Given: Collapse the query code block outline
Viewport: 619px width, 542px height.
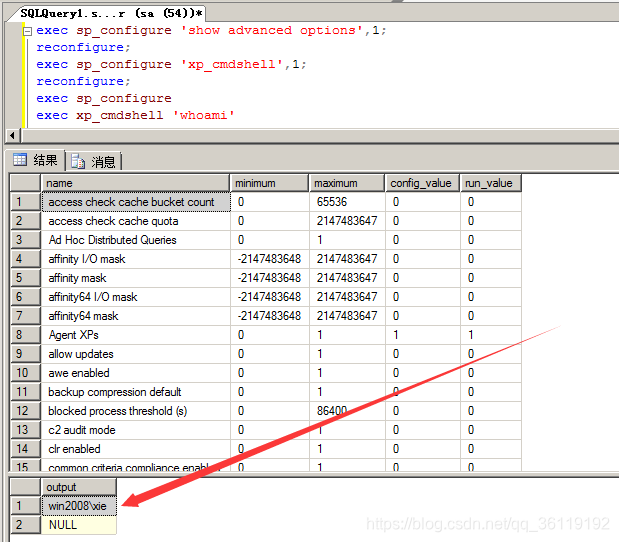Looking at the screenshot, I should tap(27, 32).
